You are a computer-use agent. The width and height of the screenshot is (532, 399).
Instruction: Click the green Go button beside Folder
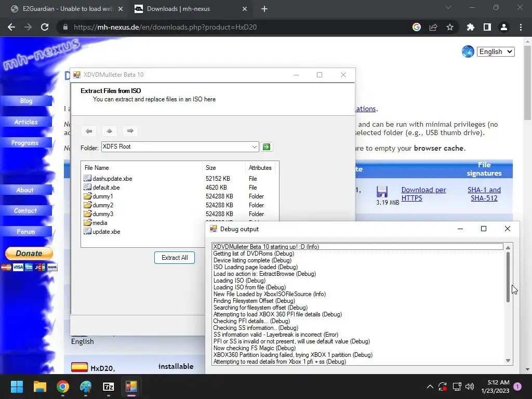pos(267,147)
